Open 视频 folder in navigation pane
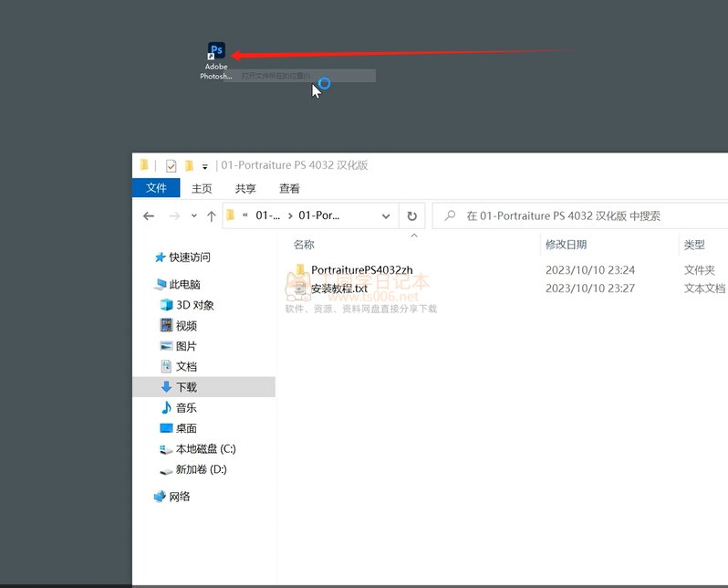Image resolution: width=728 pixels, height=588 pixels. click(186, 326)
